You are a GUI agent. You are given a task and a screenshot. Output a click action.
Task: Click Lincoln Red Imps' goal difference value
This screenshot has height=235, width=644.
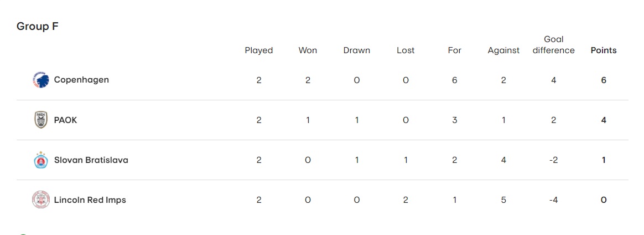pyautogui.click(x=554, y=200)
